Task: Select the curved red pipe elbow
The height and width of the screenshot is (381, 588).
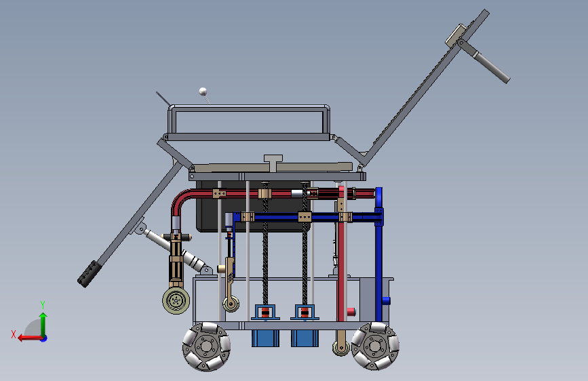Action: point(180,203)
